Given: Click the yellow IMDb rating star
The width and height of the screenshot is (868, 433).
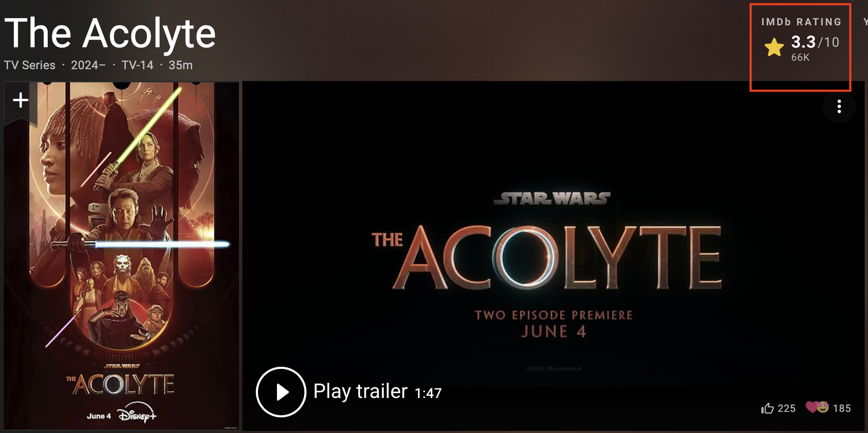Looking at the screenshot, I should tap(774, 47).
